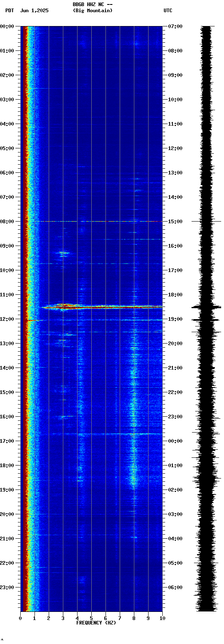This screenshot has width=224, height=644.
Task: Select the 13:00 label on PDT axis
Action: pyautogui.click(x=7, y=344)
